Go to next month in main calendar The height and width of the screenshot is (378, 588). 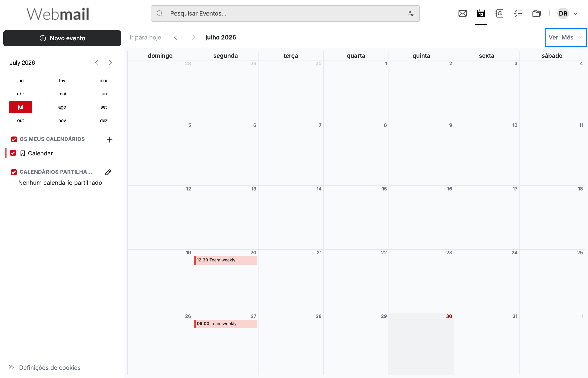click(x=194, y=38)
